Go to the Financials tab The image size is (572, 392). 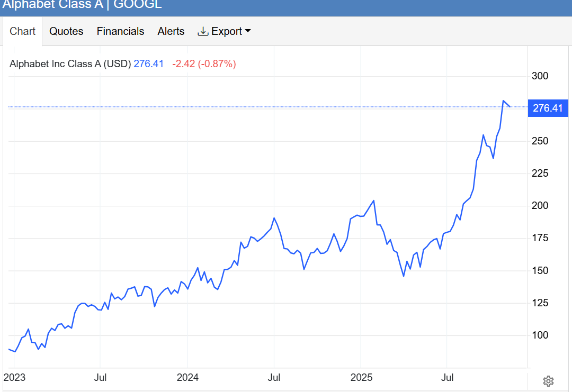coord(120,31)
